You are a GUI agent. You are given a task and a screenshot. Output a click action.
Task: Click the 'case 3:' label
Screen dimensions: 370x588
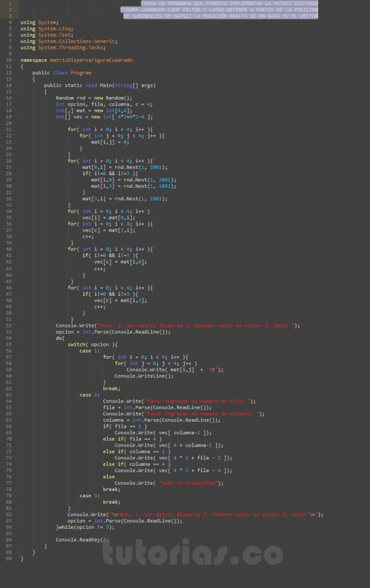[x=90, y=496]
